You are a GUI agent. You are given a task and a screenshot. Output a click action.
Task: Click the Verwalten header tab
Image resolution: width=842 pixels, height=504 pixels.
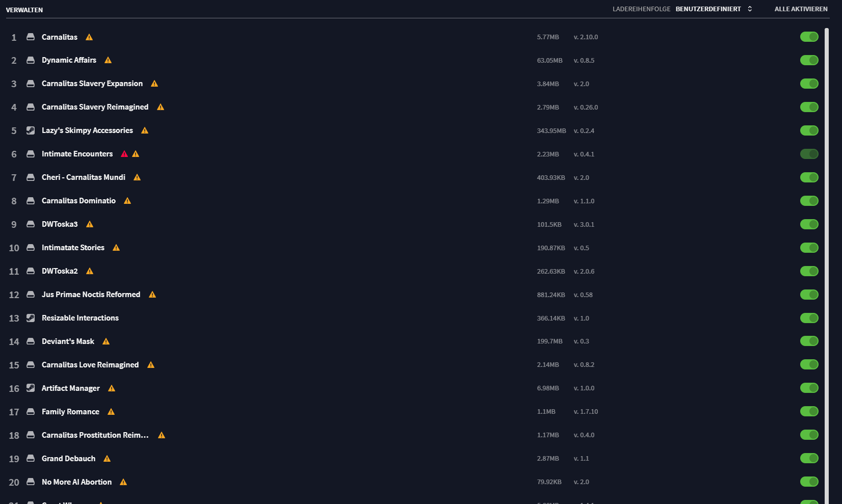(24, 10)
